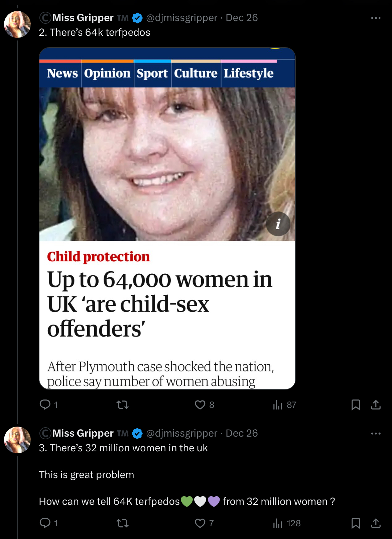Share the tweet containing the article image

pos(376,405)
